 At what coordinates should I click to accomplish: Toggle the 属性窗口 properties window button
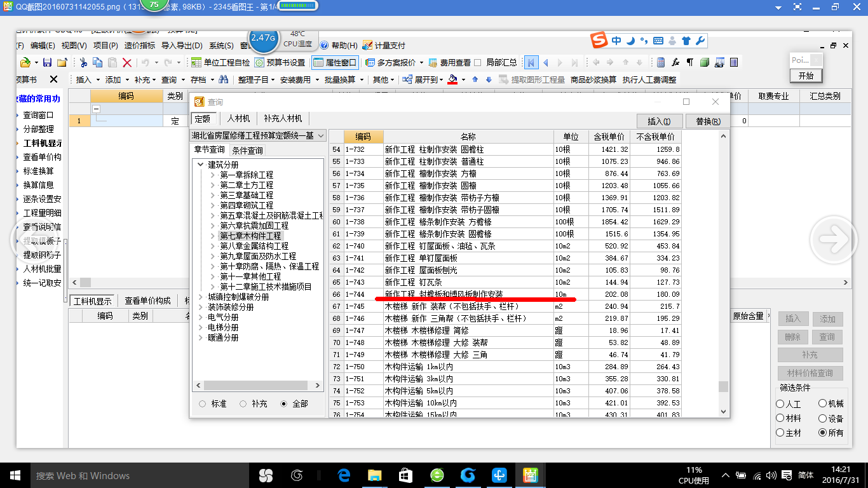336,62
